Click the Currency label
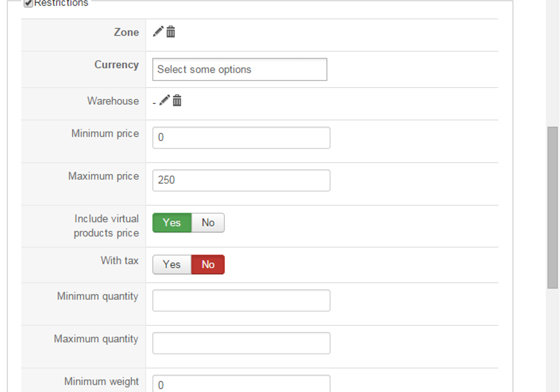The image size is (560, 392). [117, 65]
